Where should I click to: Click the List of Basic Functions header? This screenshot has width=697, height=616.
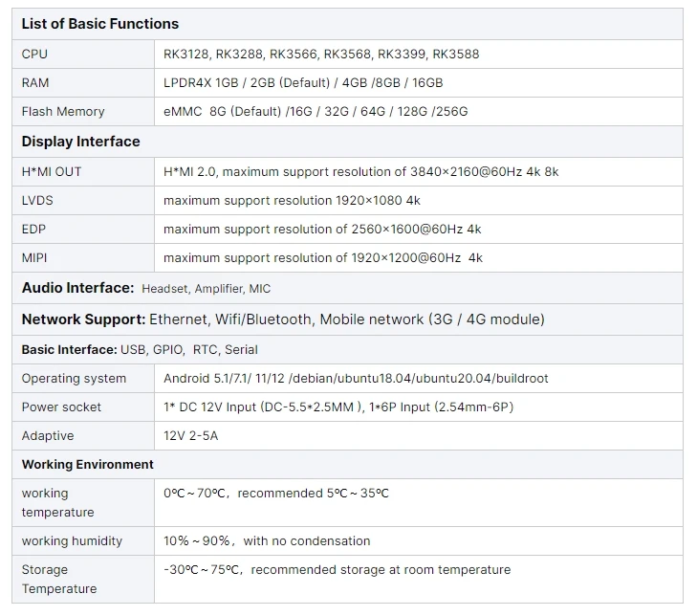(x=100, y=24)
